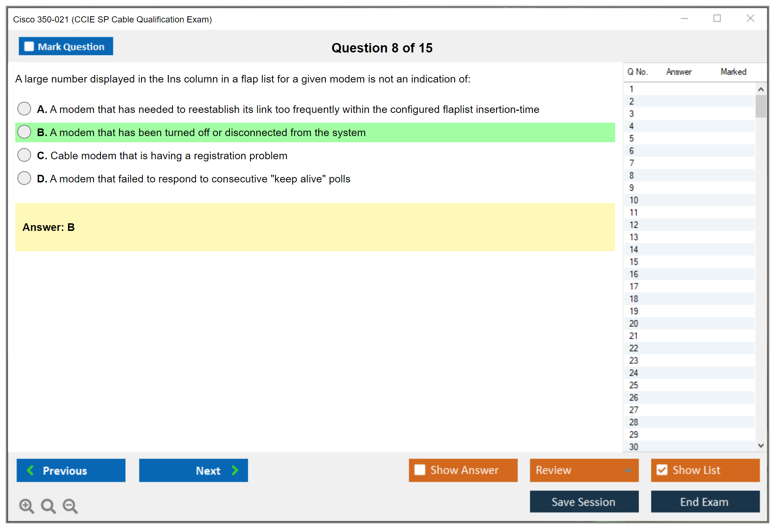Jump to question 15 in list
The image size is (778, 532).
(634, 262)
